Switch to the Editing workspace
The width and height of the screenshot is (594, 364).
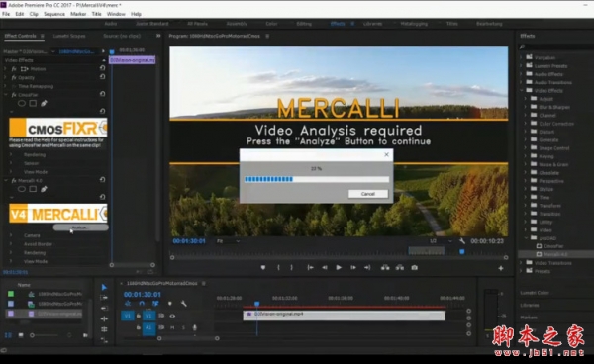tap(304, 24)
